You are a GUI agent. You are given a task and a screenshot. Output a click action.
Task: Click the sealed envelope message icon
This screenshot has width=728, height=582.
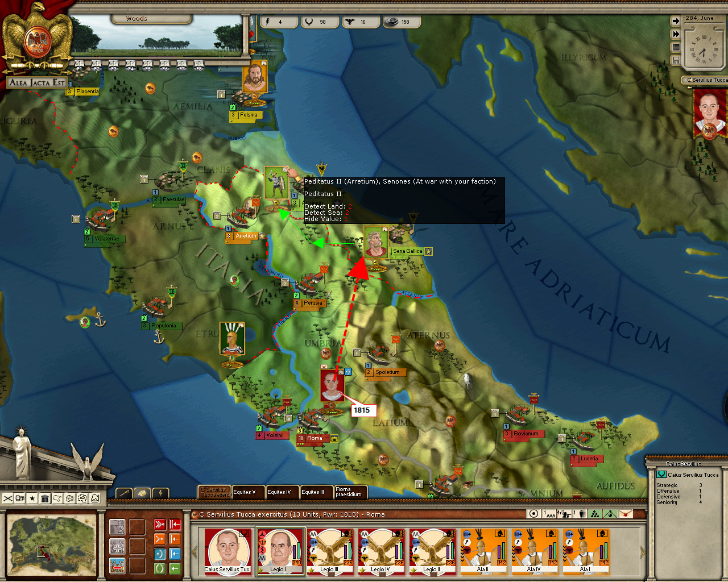pyautogui.click(x=625, y=514)
